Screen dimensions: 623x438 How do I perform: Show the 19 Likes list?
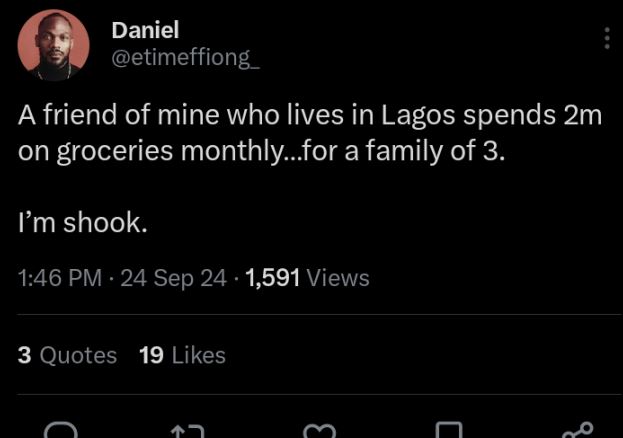pyautogui.click(x=182, y=355)
